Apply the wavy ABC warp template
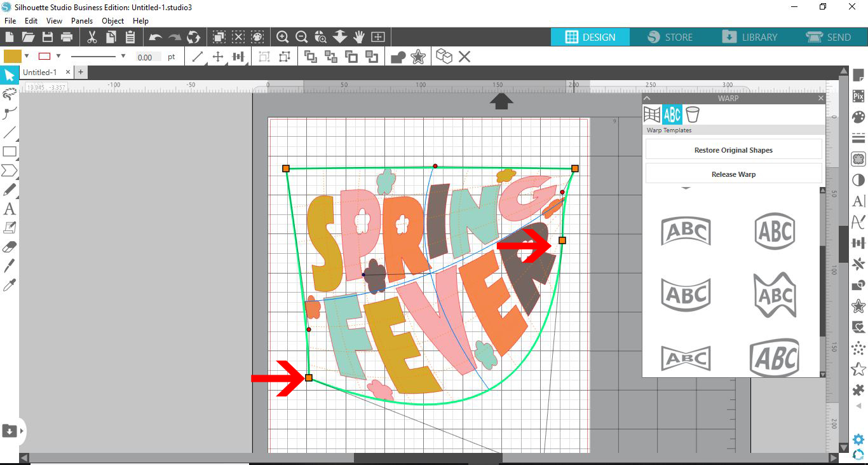868x465 pixels. pyautogui.click(x=775, y=295)
